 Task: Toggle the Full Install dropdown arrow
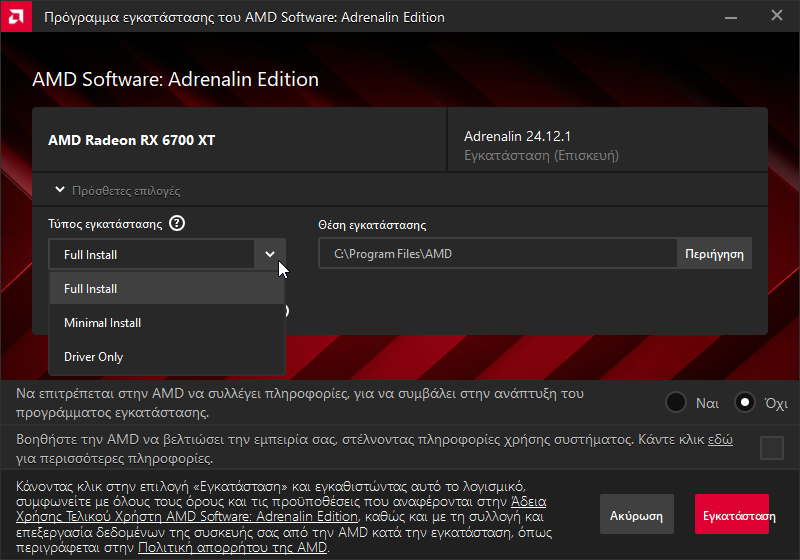pyautogui.click(x=270, y=254)
